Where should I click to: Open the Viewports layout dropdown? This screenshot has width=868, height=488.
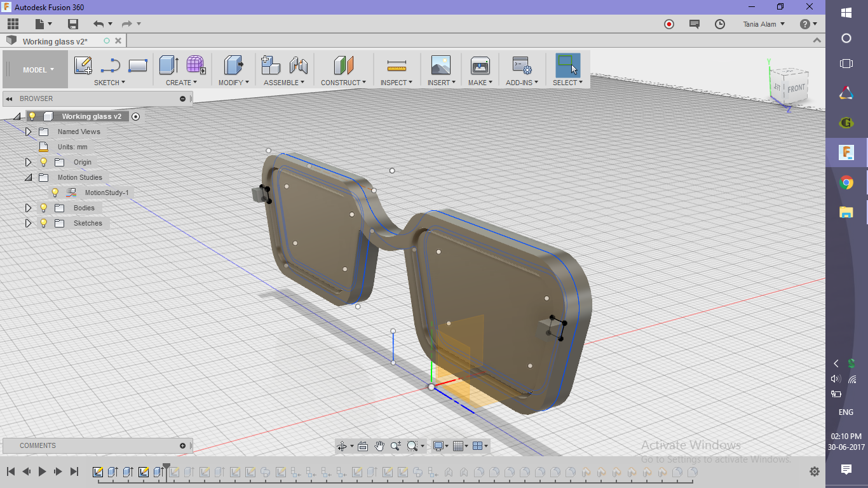click(x=481, y=446)
